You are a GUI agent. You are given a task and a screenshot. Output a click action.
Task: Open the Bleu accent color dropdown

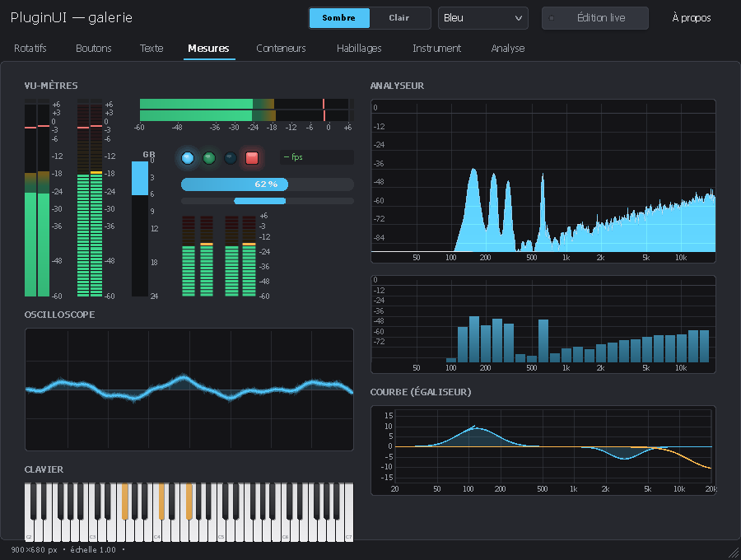[x=483, y=18]
